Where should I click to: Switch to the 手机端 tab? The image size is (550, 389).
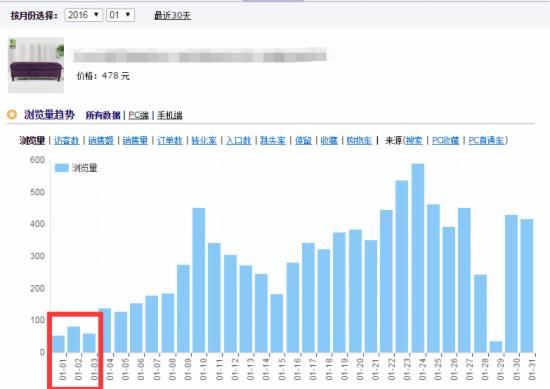point(169,115)
